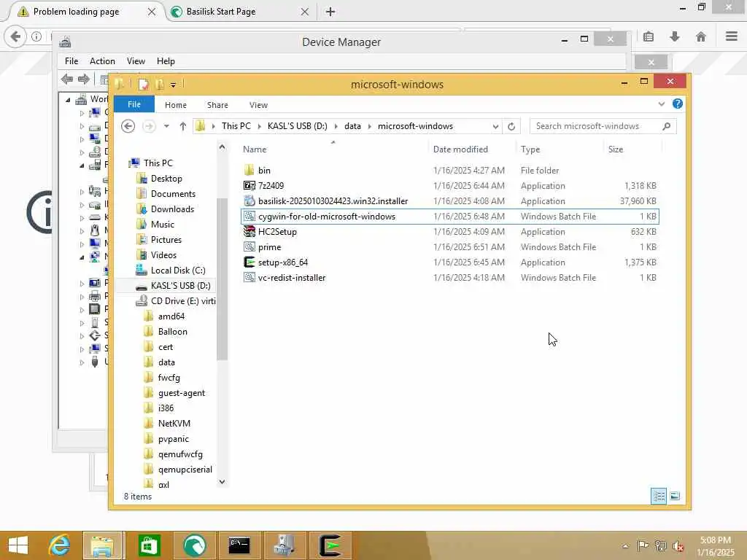747x560 pixels.
Task: Open Device Manager taskbar icon
Action: 285,545
